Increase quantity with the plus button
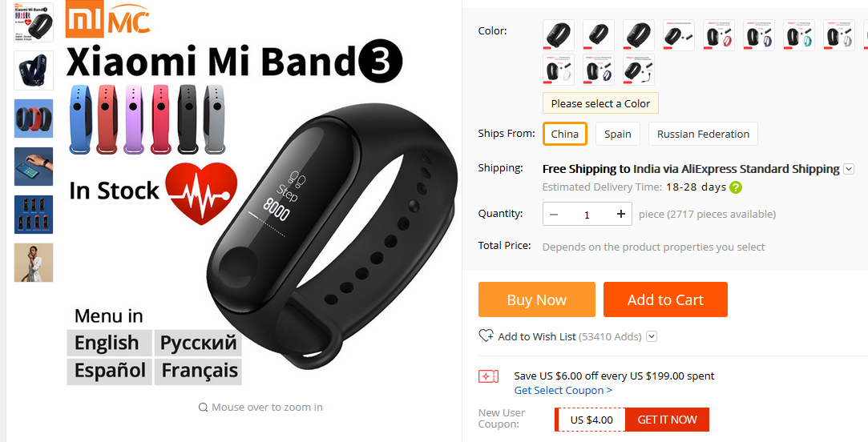 (620, 214)
